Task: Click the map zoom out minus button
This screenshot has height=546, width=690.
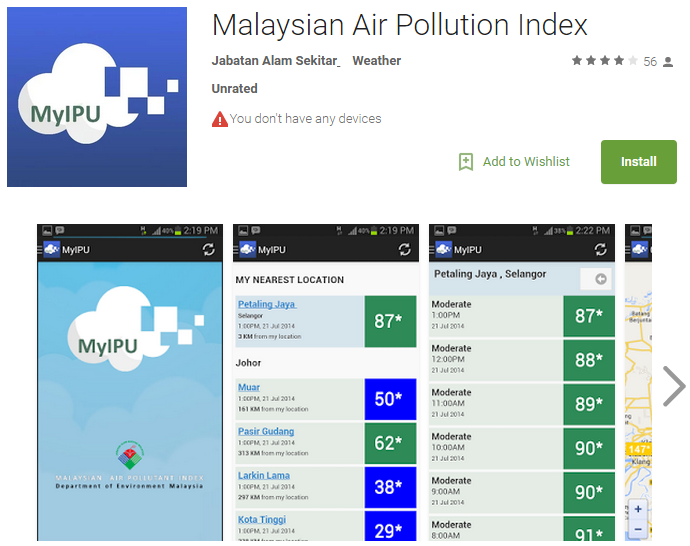Action: 638,529
